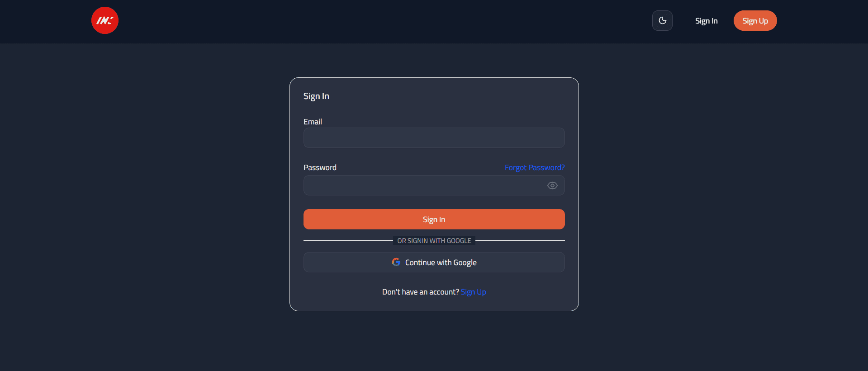The image size is (868, 371).
Task: Focus the Email input field
Action: coord(434,138)
